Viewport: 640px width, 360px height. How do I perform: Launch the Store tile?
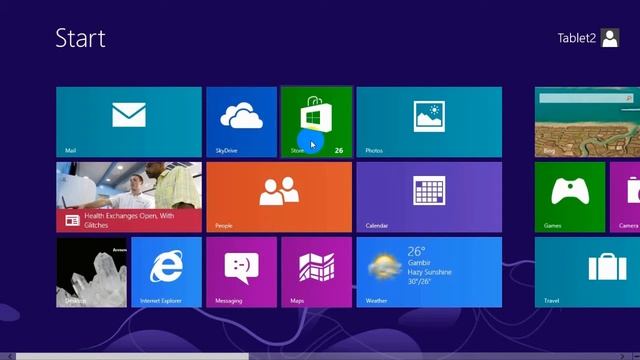pyautogui.click(x=316, y=122)
